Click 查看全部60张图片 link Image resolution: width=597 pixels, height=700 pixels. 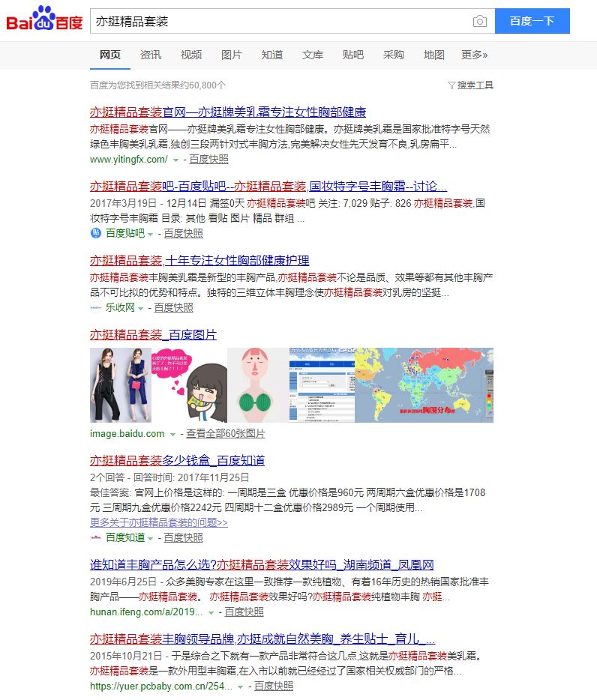tap(226, 433)
